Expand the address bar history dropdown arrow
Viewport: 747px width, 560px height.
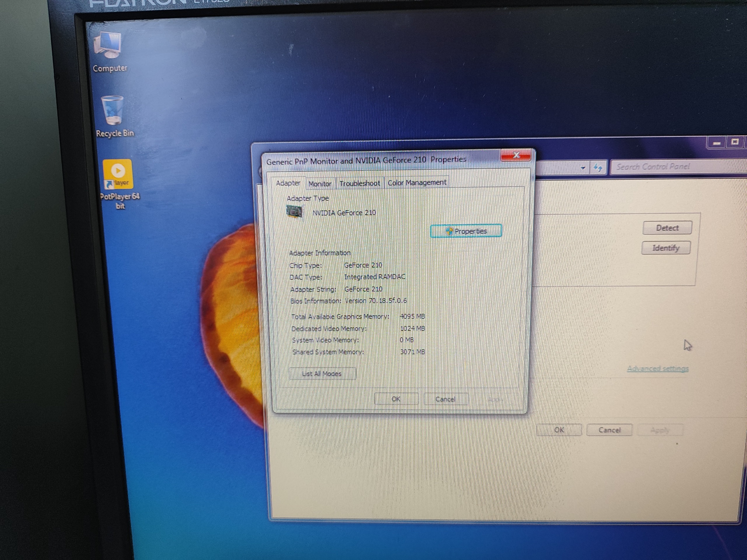(583, 168)
